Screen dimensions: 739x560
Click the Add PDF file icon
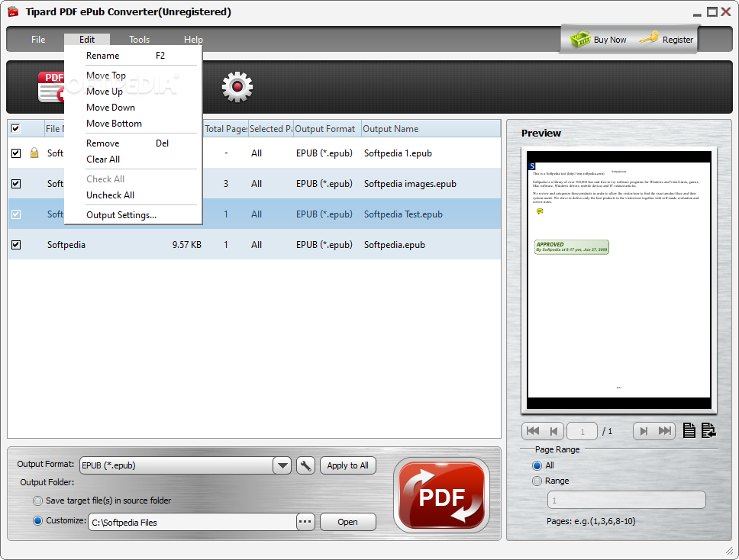click(x=51, y=87)
